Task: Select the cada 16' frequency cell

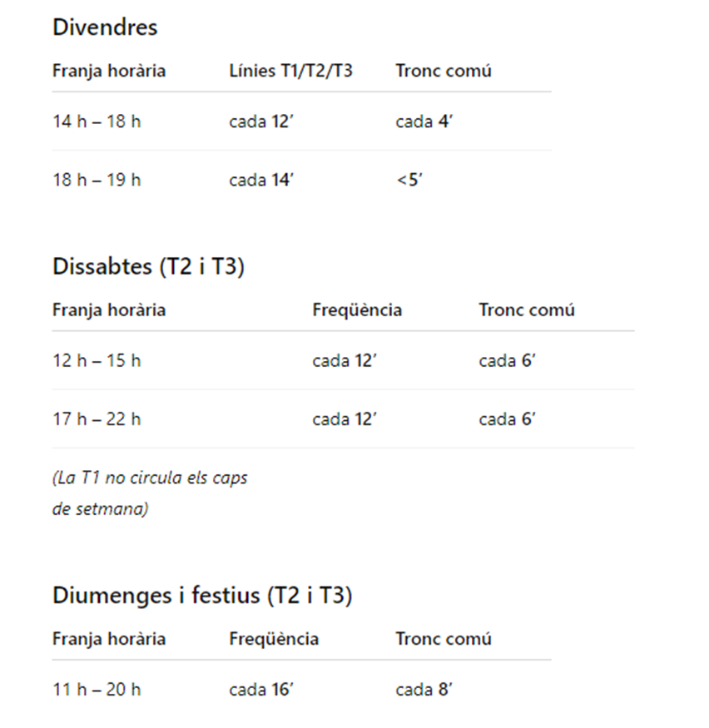Action: [x=261, y=690]
